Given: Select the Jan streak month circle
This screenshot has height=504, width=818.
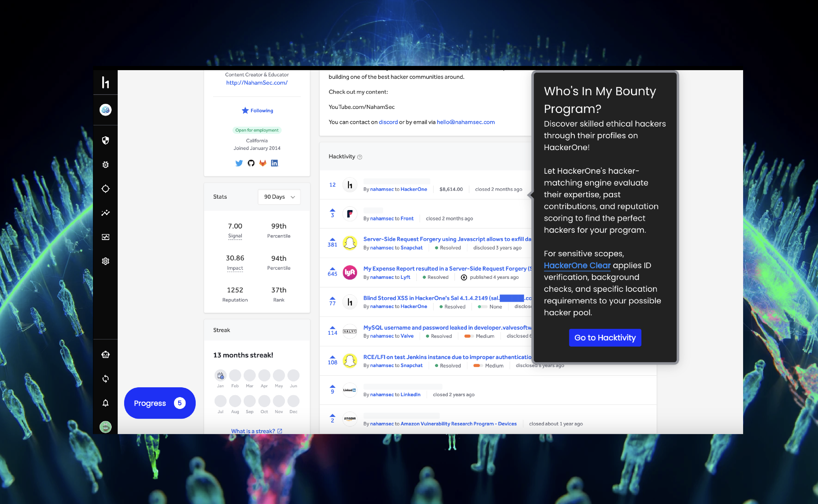Looking at the screenshot, I should coord(220,376).
